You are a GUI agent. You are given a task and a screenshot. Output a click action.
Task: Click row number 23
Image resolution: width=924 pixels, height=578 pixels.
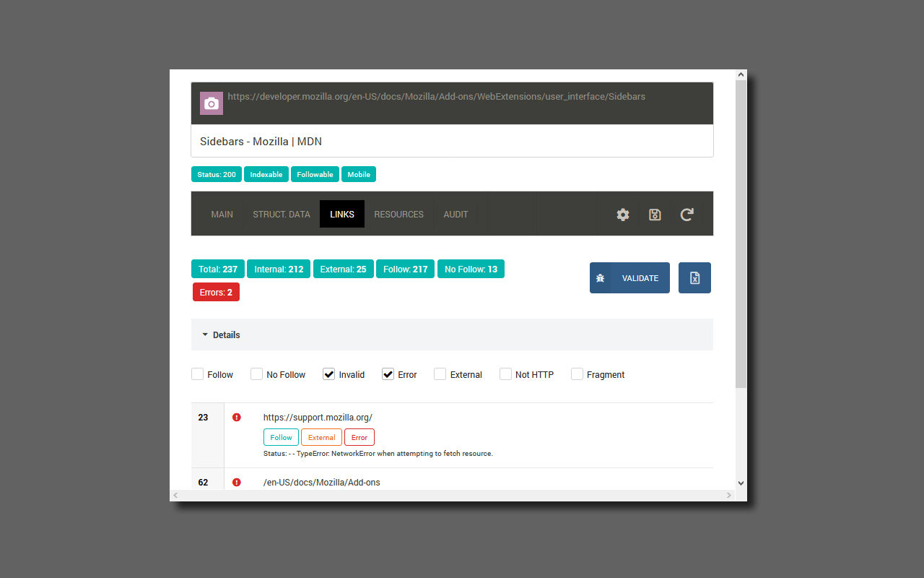pyautogui.click(x=203, y=418)
